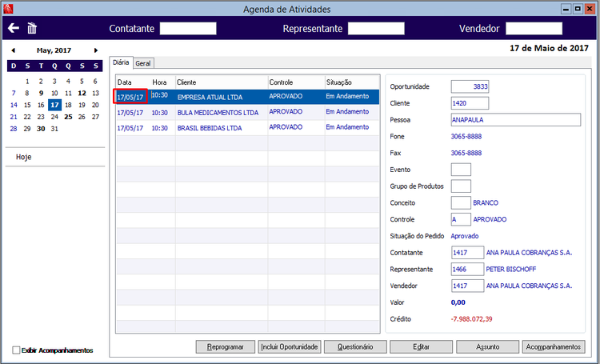This screenshot has width=600, height=364.
Task: Switch to the Geral tab
Action: [x=143, y=63]
